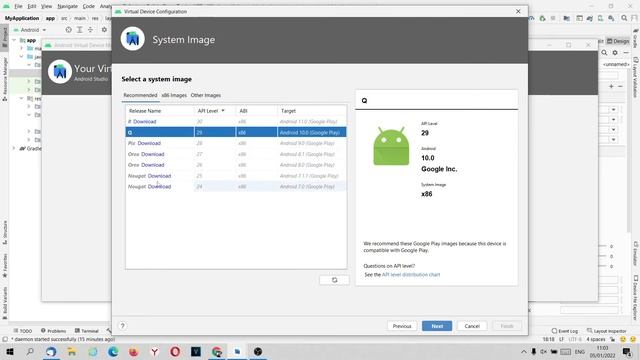This screenshot has width=640, height=360.
Task: Click the taskbar search icon
Action: 30,351
